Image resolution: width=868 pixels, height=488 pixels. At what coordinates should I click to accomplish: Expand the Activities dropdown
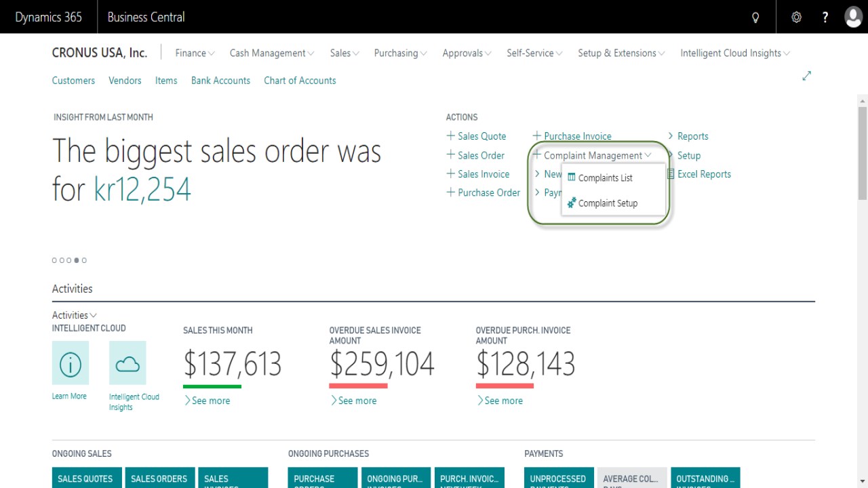click(75, 315)
